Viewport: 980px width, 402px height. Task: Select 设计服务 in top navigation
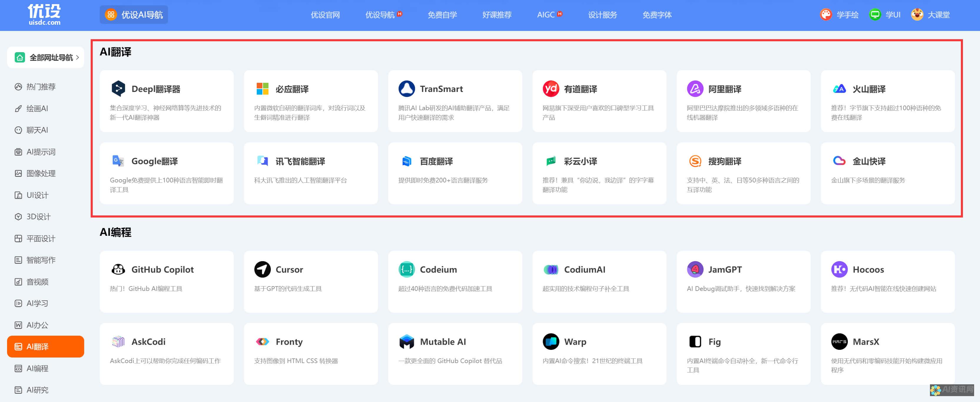click(602, 14)
